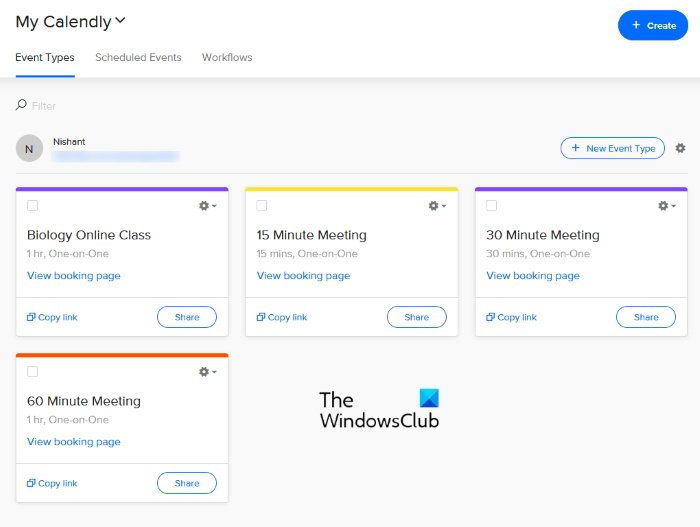Click New Event Type button
Image resolution: width=700 pixels, height=527 pixels.
click(612, 148)
